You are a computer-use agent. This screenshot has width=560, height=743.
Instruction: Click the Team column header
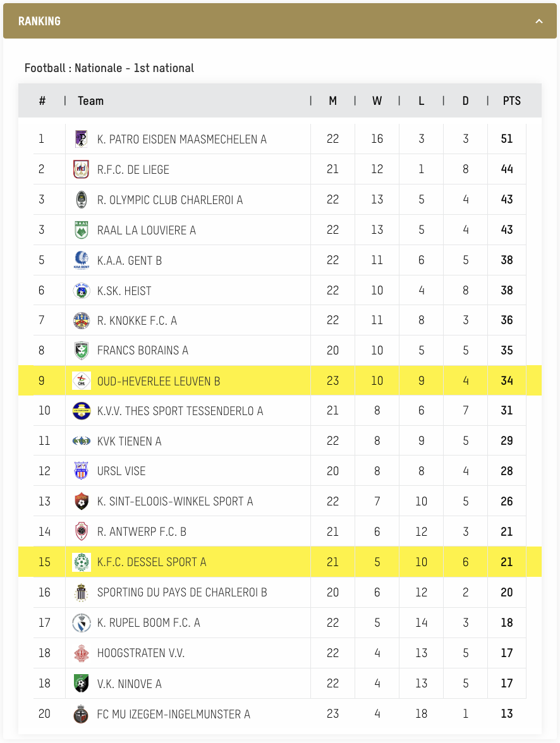coord(90,101)
